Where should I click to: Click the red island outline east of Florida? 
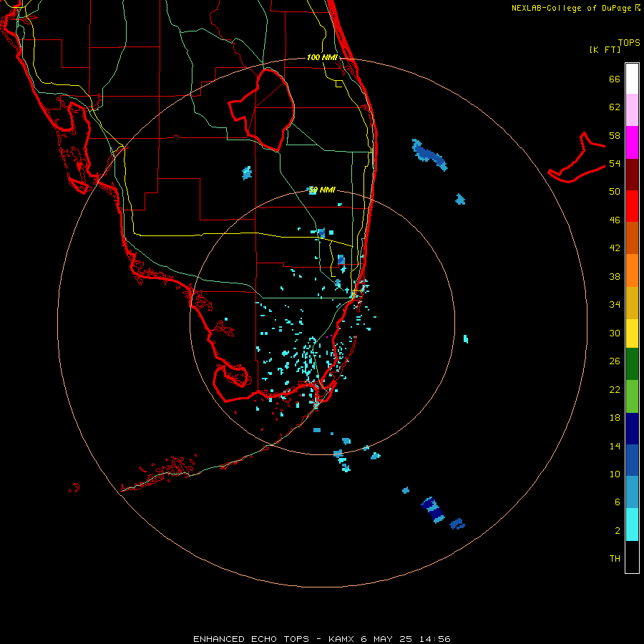[577, 158]
